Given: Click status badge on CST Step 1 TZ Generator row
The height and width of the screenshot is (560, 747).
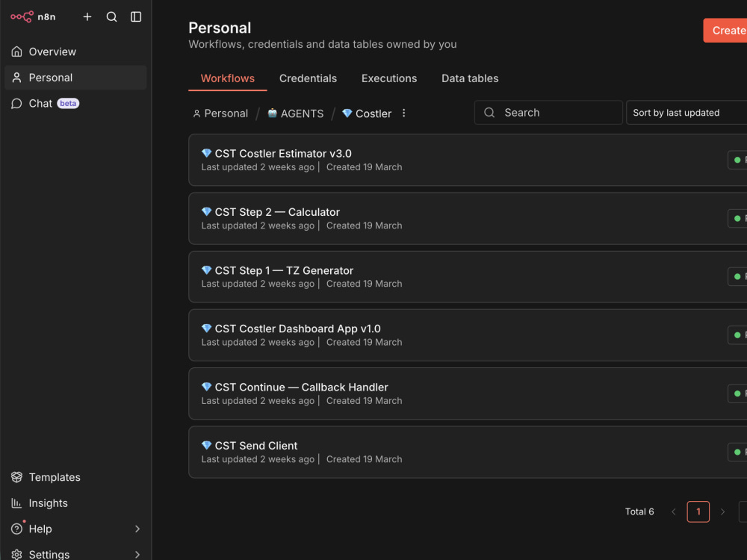Looking at the screenshot, I should point(737,277).
